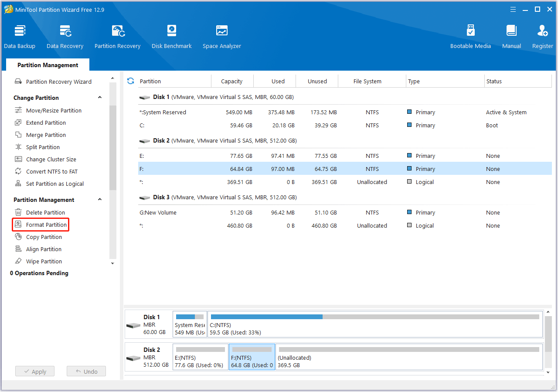The image size is (558, 392).
Task: Click the Merge Partition icon
Action: click(x=18, y=135)
